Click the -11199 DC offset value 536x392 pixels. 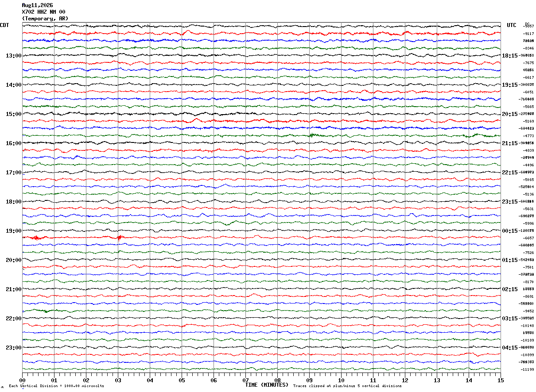[527, 369]
